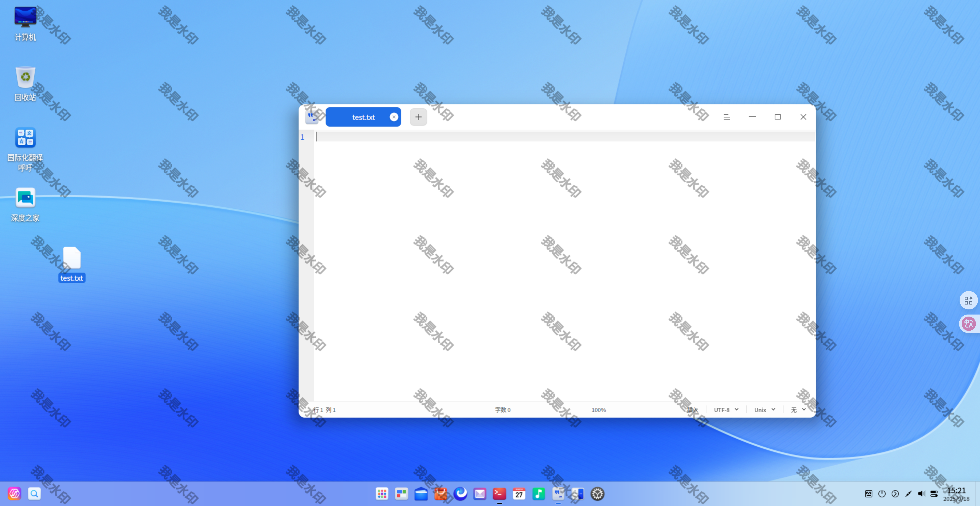Open the editor hamburger menu
This screenshot has width=980, height=506.
726,117
